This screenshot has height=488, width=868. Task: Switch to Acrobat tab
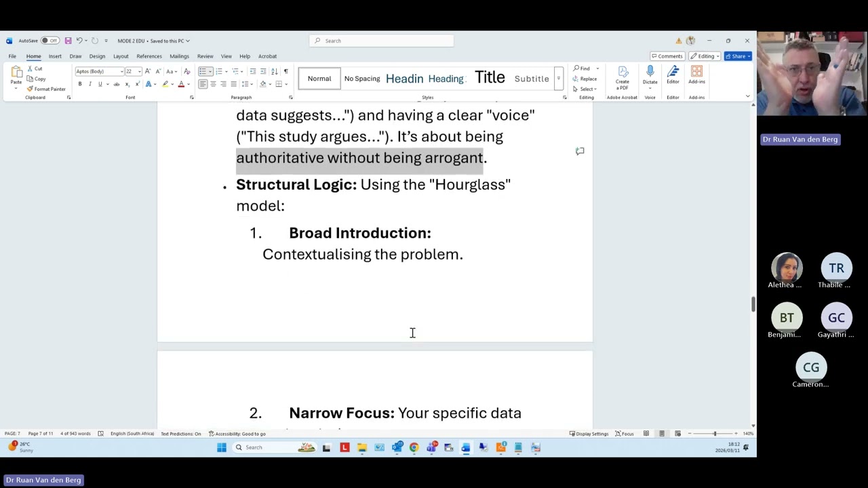(267, 56)
